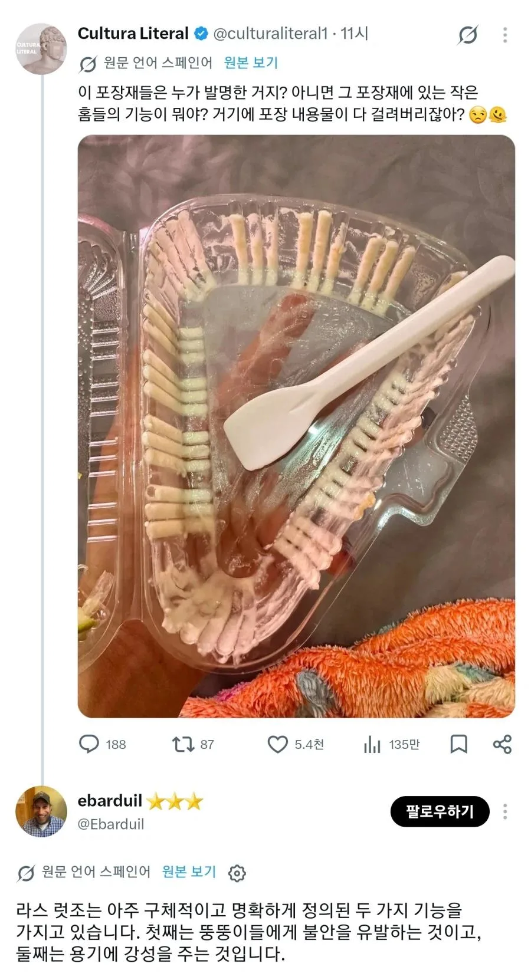Open @culturaliteral1 profile handle link

pos(270,34)
